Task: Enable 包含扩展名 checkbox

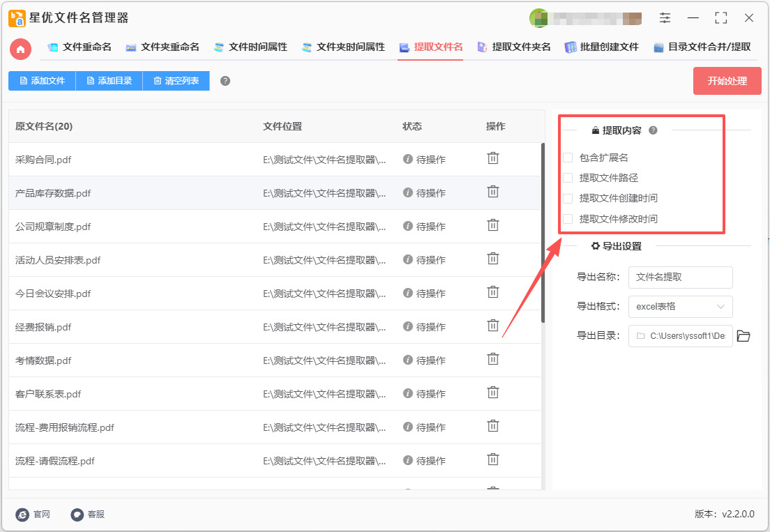Action: 568,158
